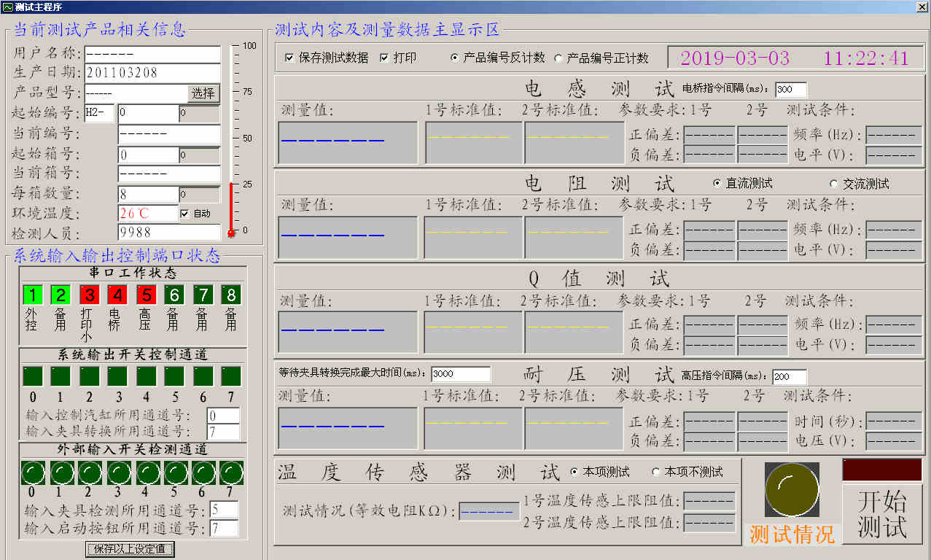This screenshot has height=560, width=931.
Task: Toggle the 保存测试数据 checkbox
Action: coord(289,58)
